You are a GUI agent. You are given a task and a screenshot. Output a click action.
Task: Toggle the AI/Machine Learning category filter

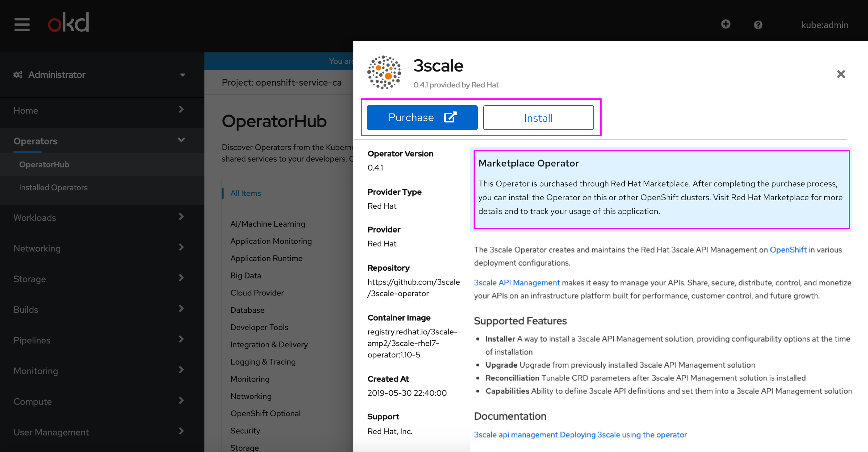(x=268, y=224)
